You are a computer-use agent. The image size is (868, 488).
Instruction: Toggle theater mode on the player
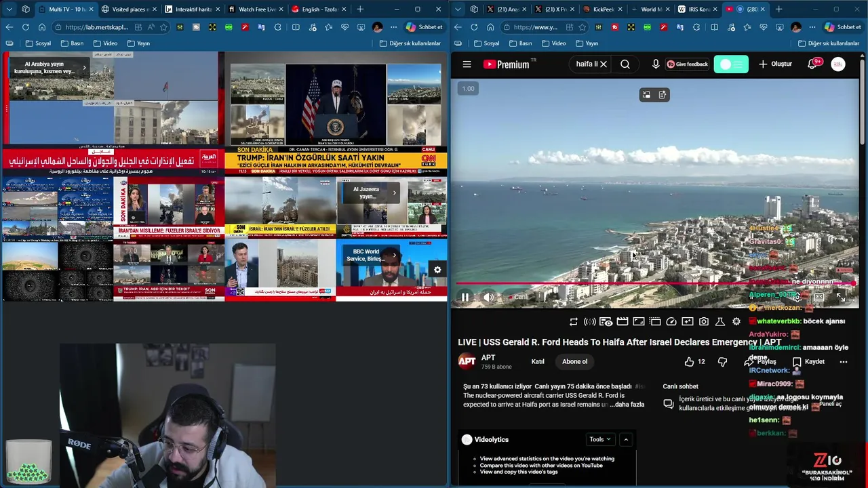(819, 297)
